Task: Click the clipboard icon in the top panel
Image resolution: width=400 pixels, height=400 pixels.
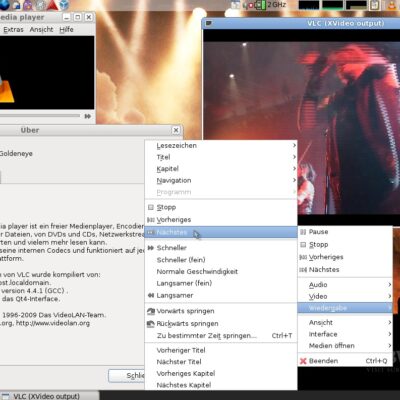Action: click(375, 5)
